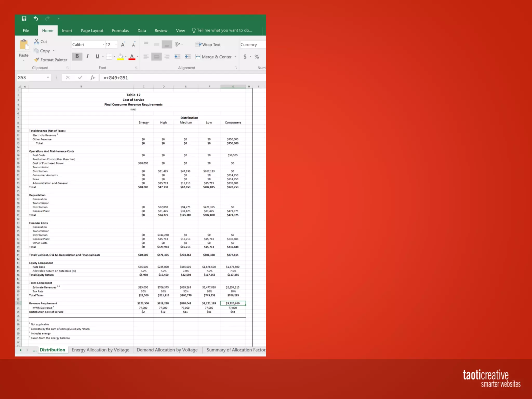Viewport: 532px width, 399px height.
Task: Switch to the Formulas ribbon tab
Action: tap(120, 31)
